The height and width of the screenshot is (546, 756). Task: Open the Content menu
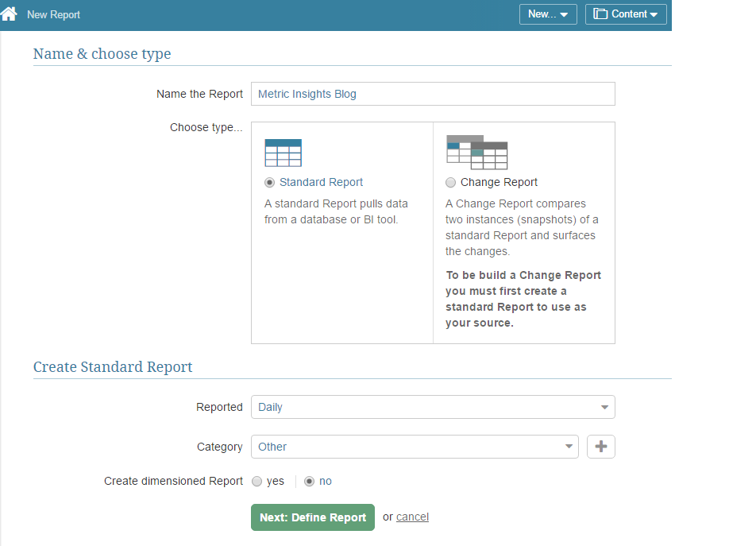(x=627, y=14)
